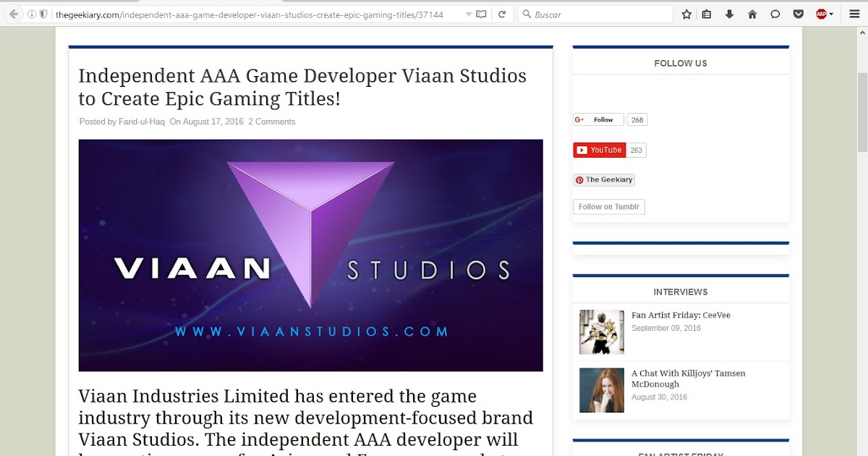The height and width of the screenshot is (456, 868).
Task: Open the 2 Comments link
Action: 271,122
